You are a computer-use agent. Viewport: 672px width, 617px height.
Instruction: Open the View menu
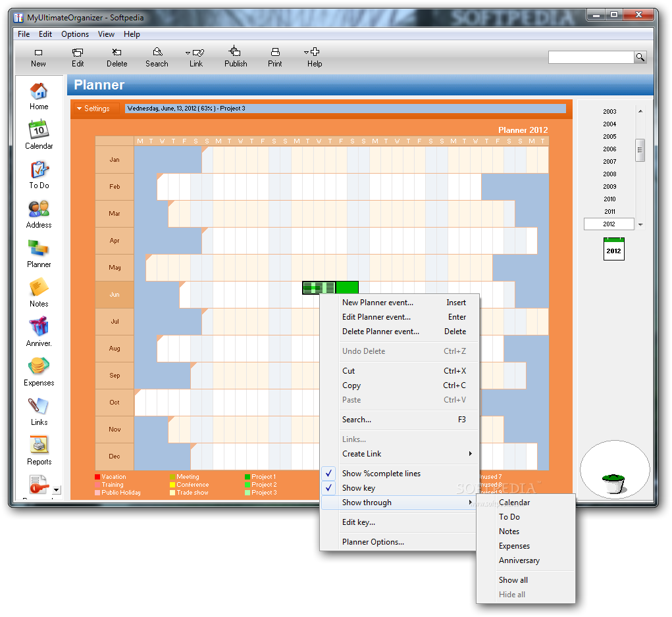point(106,34)
